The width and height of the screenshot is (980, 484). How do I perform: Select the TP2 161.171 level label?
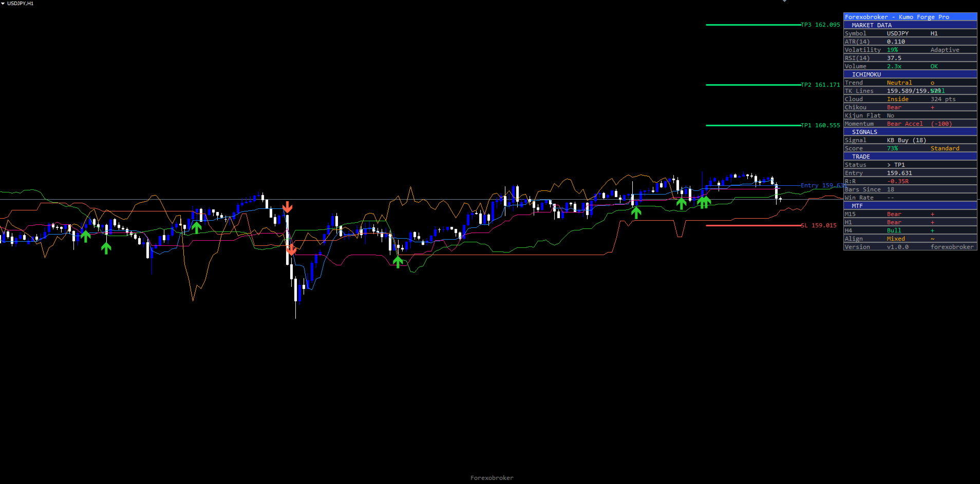point(821,85)
